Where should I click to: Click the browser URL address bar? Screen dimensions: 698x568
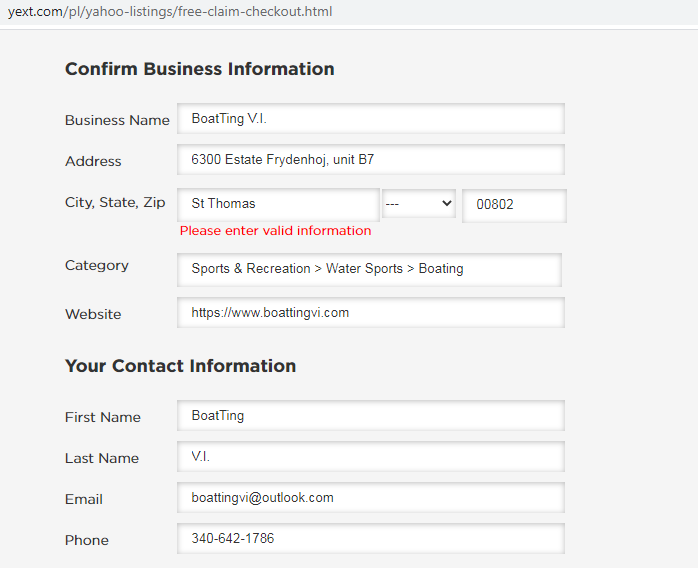[x=170, y=12]
